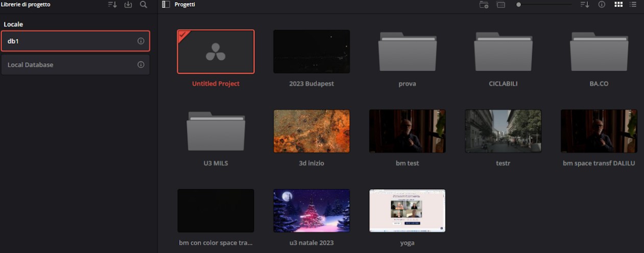Toggle the project libraries sidebar panel icon
The height and width of the screenshot is (253, 644).
pos(165,5)
